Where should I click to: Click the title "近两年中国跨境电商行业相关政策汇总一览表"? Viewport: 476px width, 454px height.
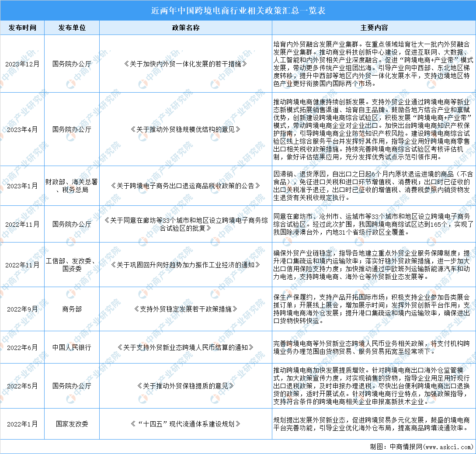coord(238,10)
